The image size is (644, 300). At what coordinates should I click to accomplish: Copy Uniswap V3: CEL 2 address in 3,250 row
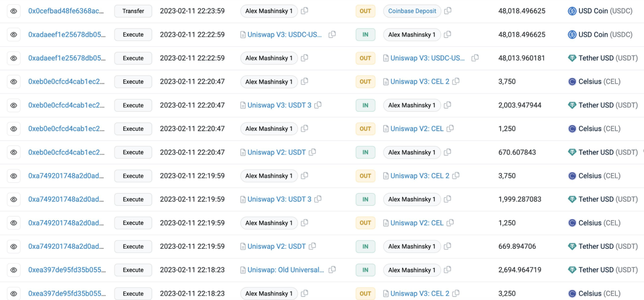[x=456, y=293]
